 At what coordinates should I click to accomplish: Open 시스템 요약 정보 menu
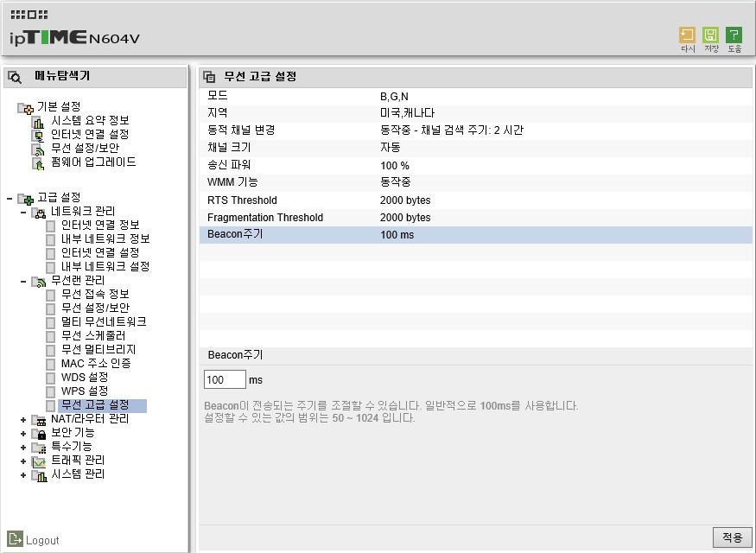point(90,120)
